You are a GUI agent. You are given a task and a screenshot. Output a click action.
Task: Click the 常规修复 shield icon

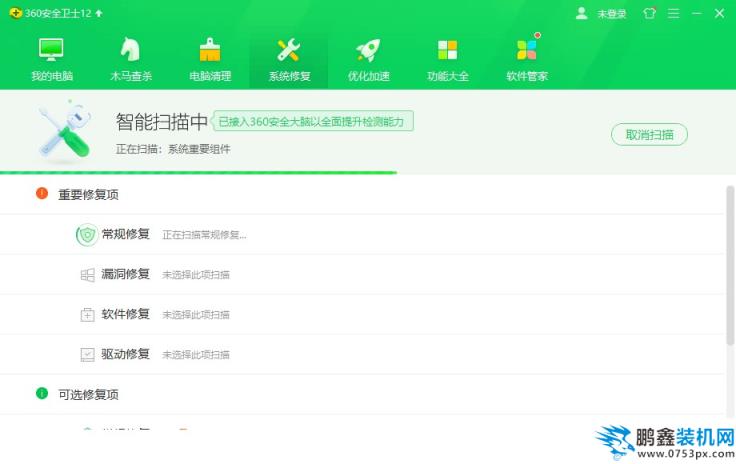(87, 235)
